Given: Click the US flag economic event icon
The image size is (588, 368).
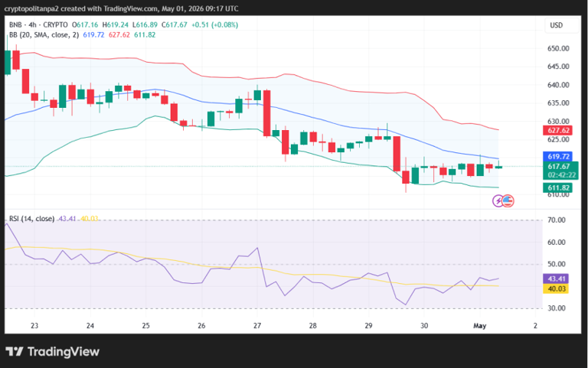Looking at the screenshot, I should (x=508, y=201).
